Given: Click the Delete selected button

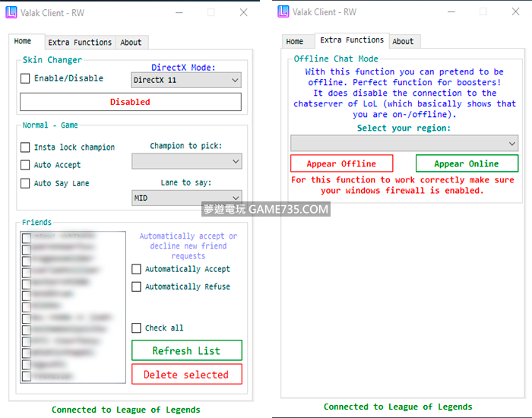Looking at the screenshot, I should tap(187, 375).
